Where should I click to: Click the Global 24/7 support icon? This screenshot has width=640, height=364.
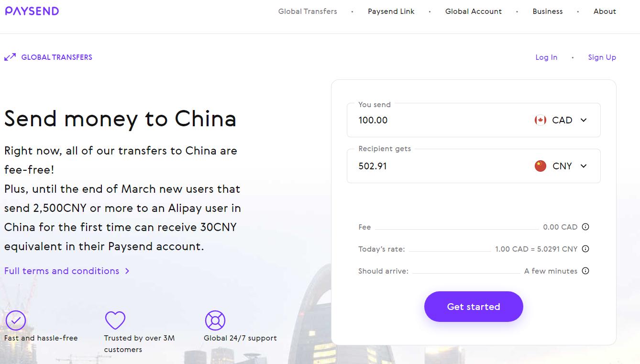(x=215, y=320)
